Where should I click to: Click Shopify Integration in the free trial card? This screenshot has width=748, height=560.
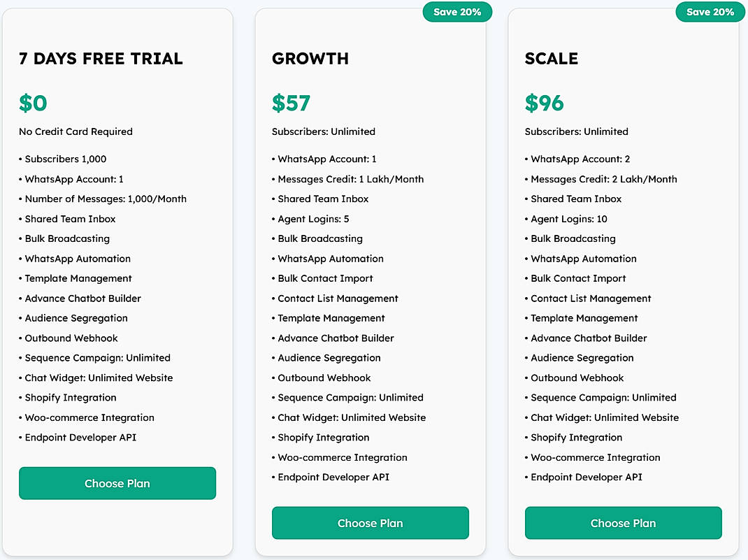click(69, 397)
